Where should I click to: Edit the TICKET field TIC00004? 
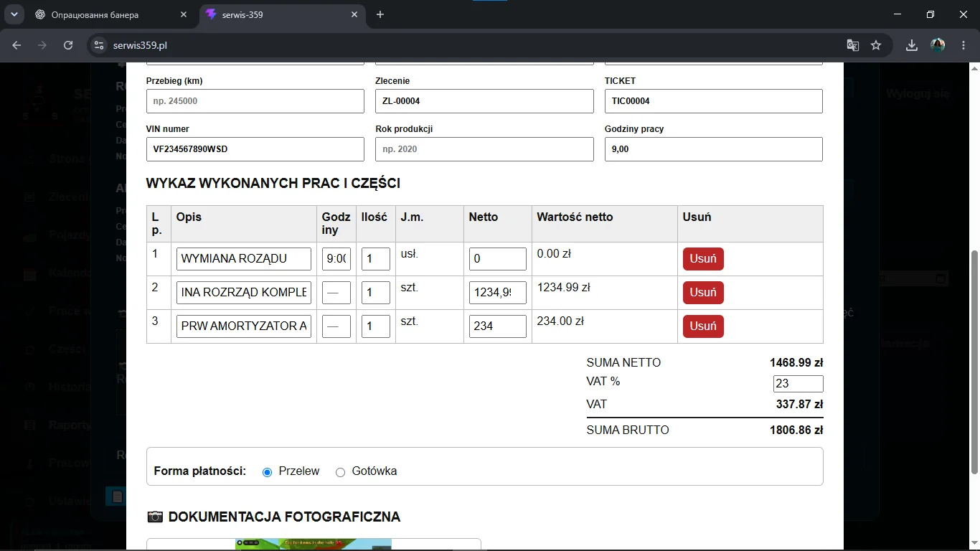(x=714, y=101)
